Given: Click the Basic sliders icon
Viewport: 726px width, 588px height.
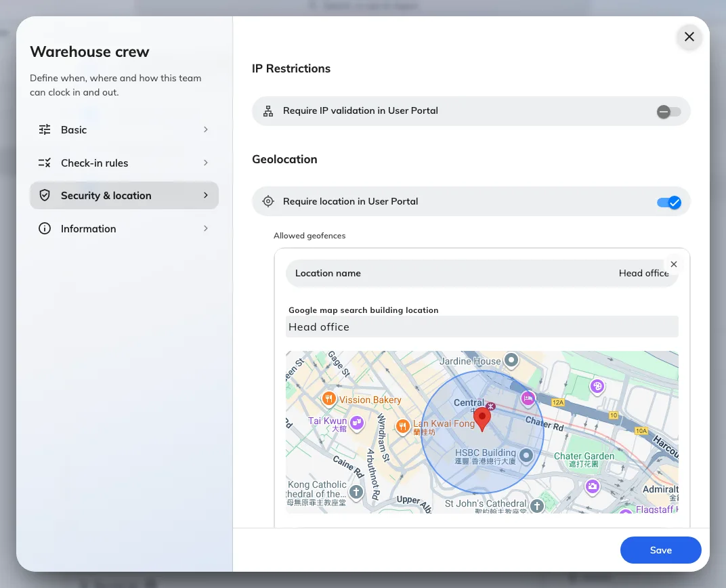Looking at the screenshot, I should click(45, 129).
